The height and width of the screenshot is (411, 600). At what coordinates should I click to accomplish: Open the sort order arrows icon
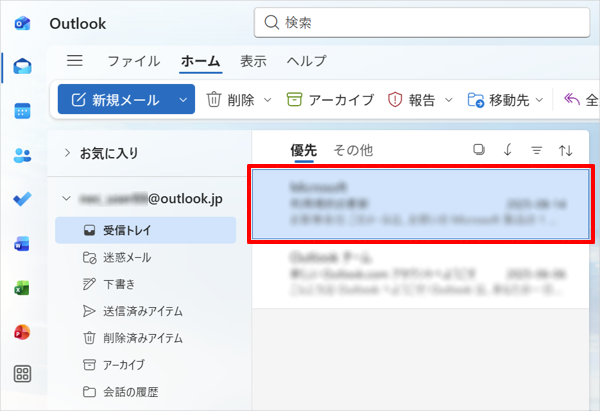[x=566, y=150]
